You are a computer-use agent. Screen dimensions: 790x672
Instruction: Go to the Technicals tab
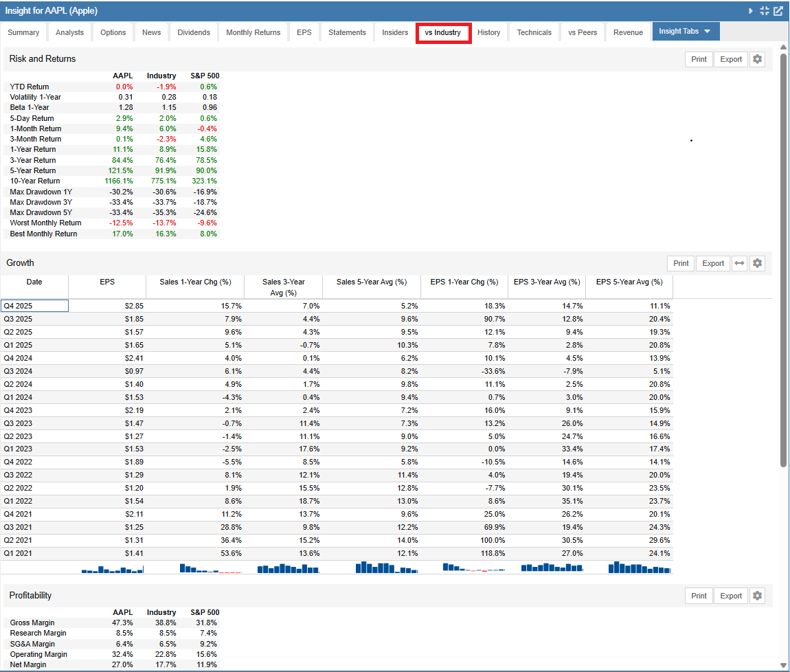[534, 32]
